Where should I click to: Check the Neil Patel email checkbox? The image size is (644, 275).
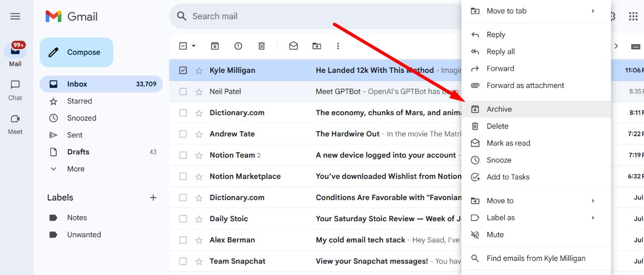point(183,91)
